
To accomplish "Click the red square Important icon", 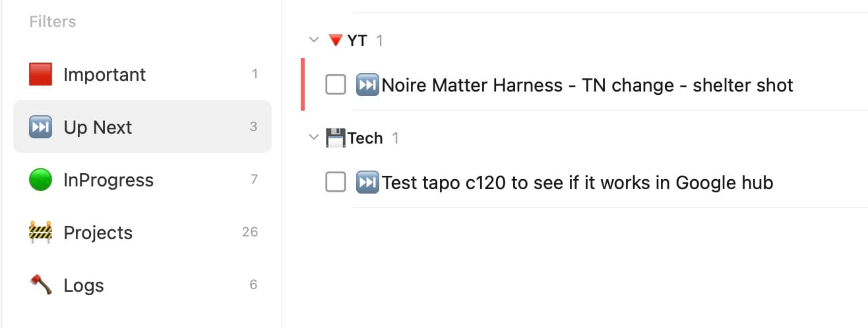I will [40, 74].
